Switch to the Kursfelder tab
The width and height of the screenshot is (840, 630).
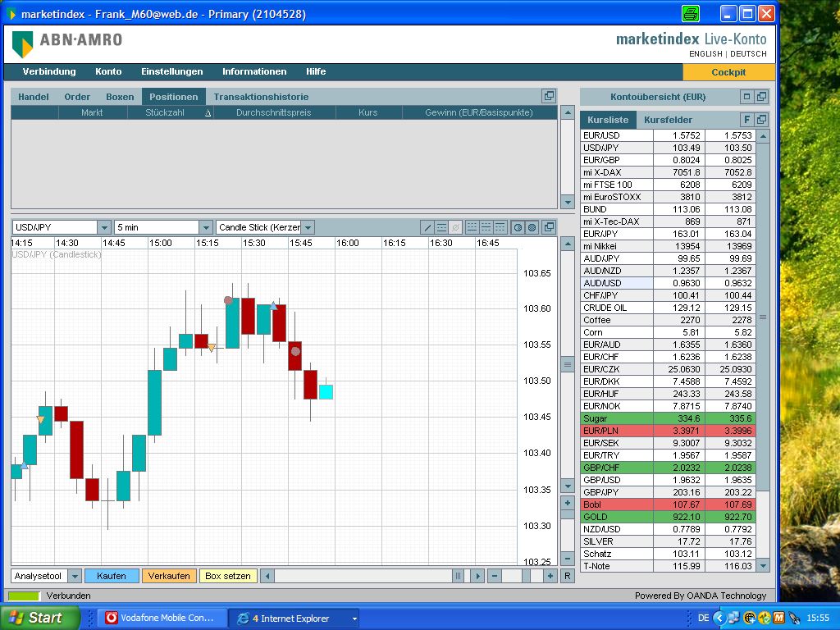click(x=668, y=120)
